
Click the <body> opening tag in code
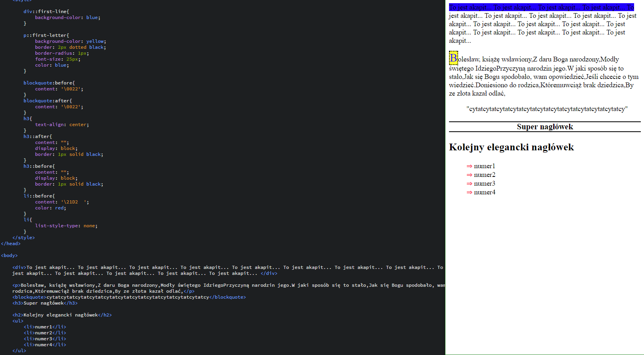point(10,255)
